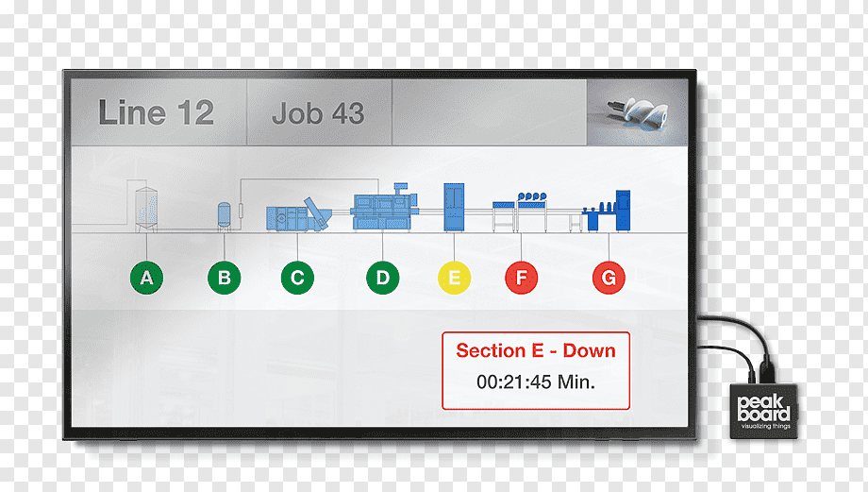Viewport: 868px width, 492px height.
Task: Click the blue packing station above G
Action: pos(606,211)
